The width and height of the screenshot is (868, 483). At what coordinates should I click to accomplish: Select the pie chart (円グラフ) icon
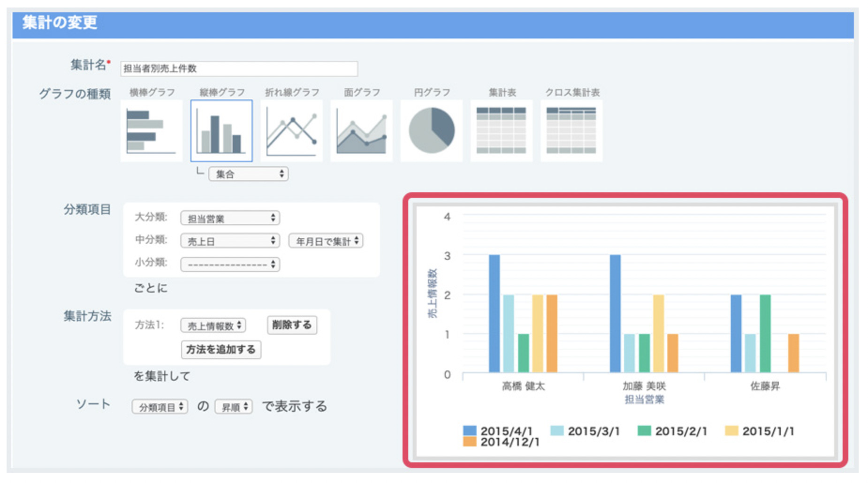tap(431, 131)
